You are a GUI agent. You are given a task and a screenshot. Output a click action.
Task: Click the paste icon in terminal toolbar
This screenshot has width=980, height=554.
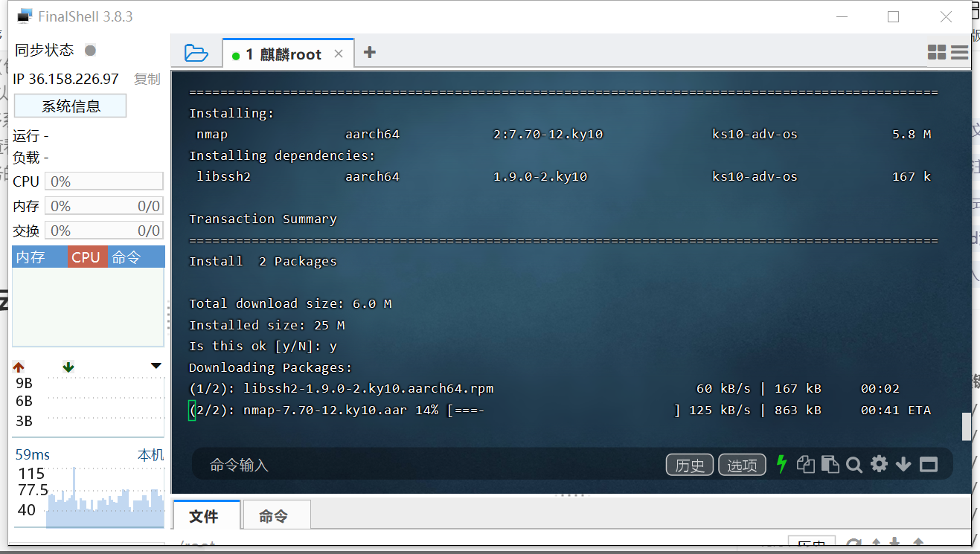click(830, 464)
